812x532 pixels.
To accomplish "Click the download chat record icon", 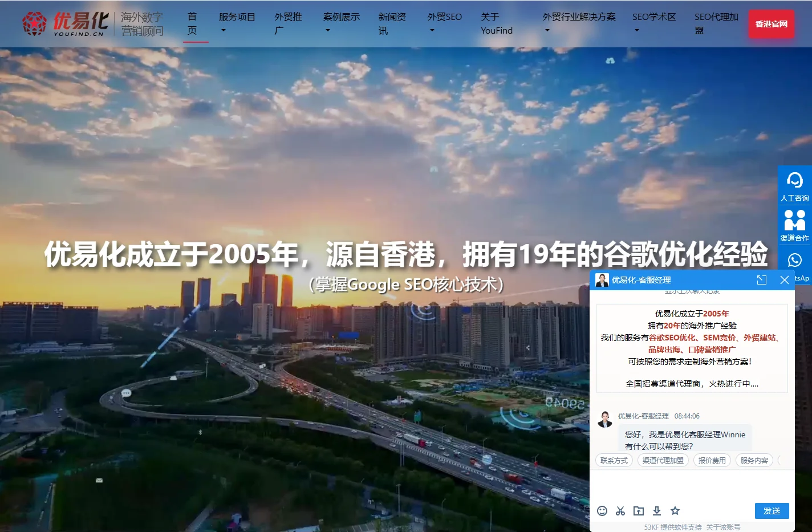I will pyautogui.click(x=657, y=511).
